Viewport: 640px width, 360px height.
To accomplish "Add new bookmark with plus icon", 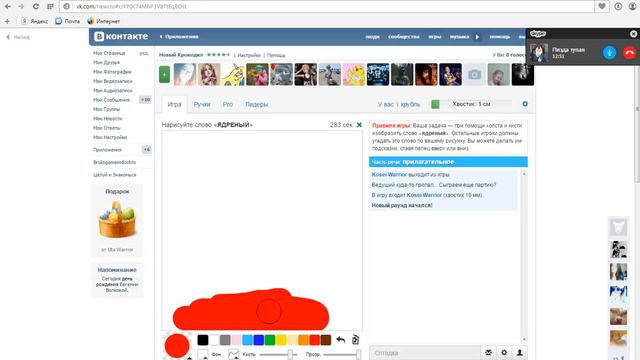I will click(x=7, y=21).
